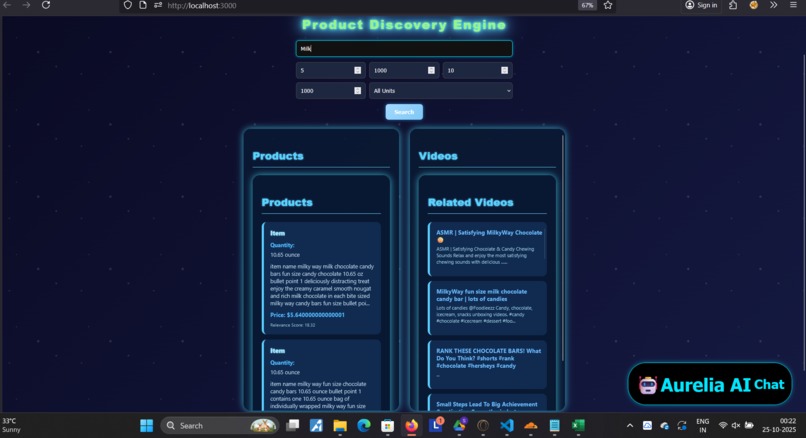Open site permissions icon beside the URL

[158, 5]
